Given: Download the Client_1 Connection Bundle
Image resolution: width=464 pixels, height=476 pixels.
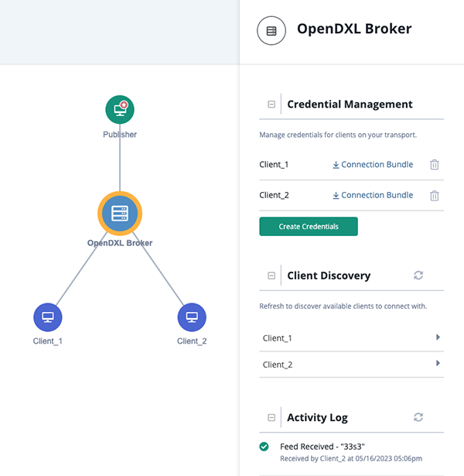Looking at the screenshot, I should pyautogui.click(x=373, y=165).
